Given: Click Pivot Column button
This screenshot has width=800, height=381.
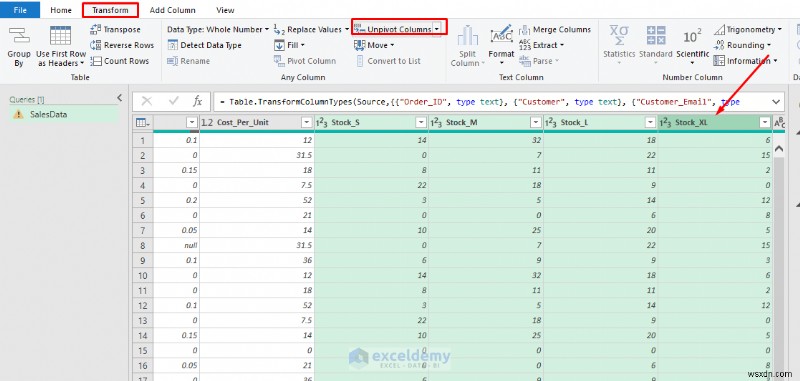Looking at the screenshot, I should [305, 61].
